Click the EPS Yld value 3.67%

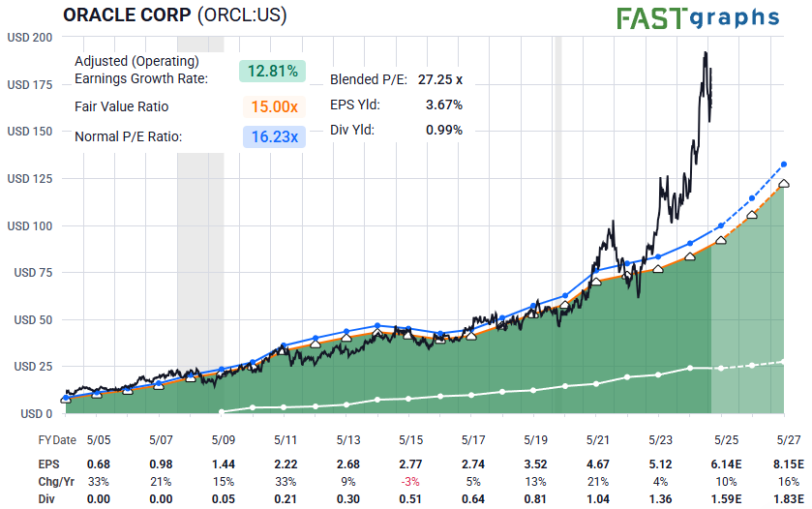tap(444, 105)
